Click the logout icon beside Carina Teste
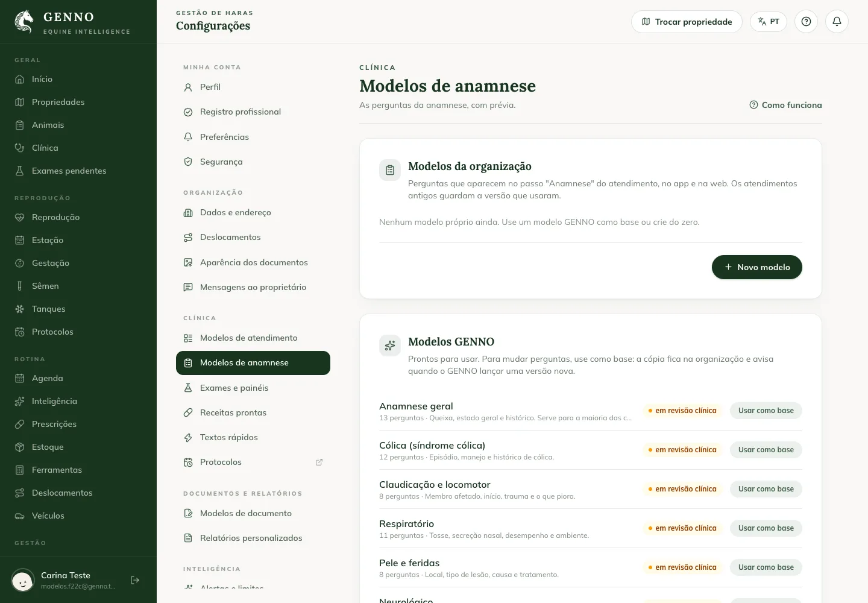The image size is (868, 603). pyautogui.click(x=135, y=580)
